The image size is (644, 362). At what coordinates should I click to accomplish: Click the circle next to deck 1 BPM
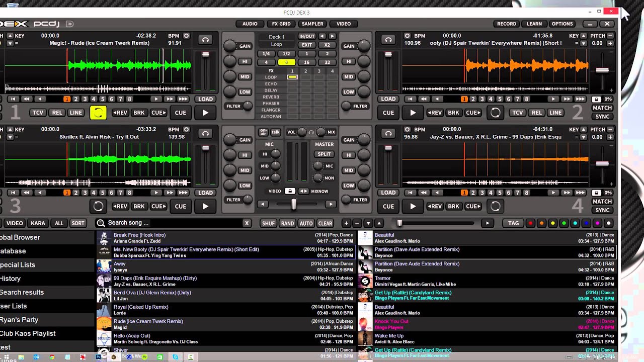coord(186,36)
